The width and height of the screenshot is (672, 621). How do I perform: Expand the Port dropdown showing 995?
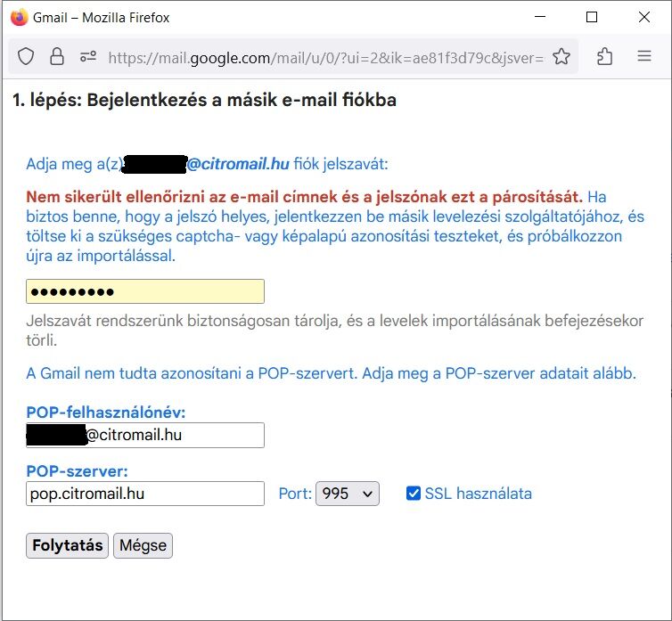pyautogui.click(x=348, y=494)
